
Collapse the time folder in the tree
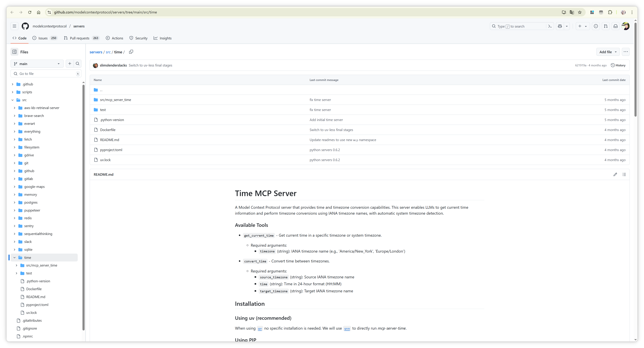click(14, 258)
